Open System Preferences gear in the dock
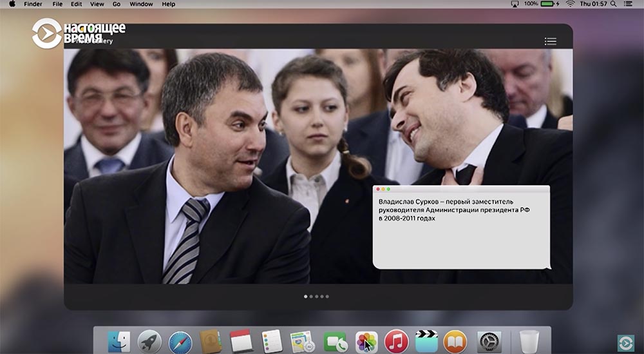The height and width of the screenshot is (354, 644). pos(489,342)
